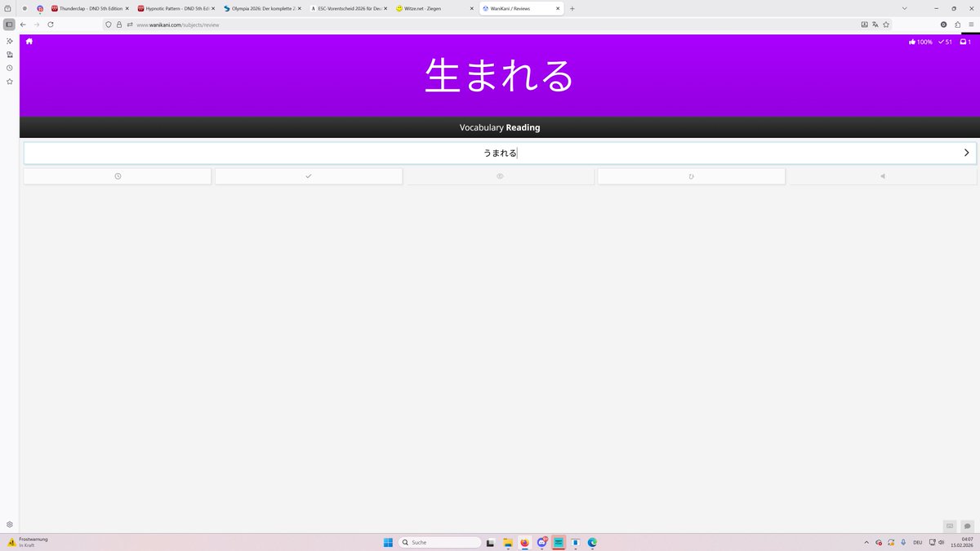Image resolution: width=980 pixels, height=551 pixels.
Task: Open Discord from the taskbar
Action: pyautogui.click(x=541, y=542)
